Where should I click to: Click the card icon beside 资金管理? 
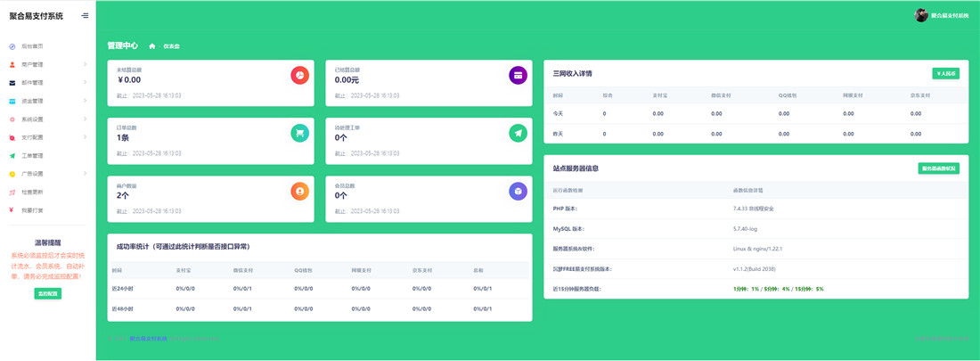(12, 101)
